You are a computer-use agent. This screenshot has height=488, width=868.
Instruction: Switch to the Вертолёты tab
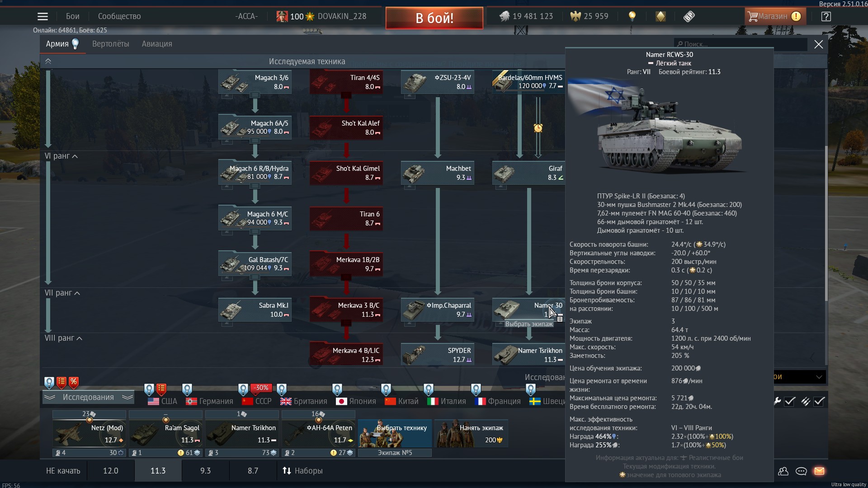tap(110, 44)
